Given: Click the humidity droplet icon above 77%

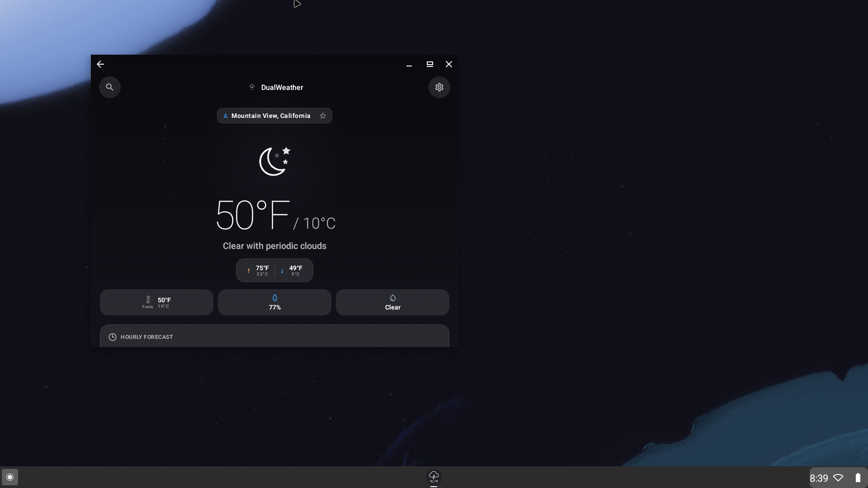Looking at the screenshot, I should pyautogui.click(x=274, y=297).
